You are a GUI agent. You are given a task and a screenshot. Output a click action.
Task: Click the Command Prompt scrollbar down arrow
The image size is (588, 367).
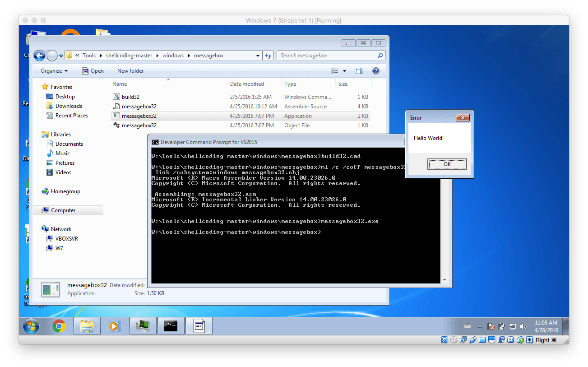[445, 280]
